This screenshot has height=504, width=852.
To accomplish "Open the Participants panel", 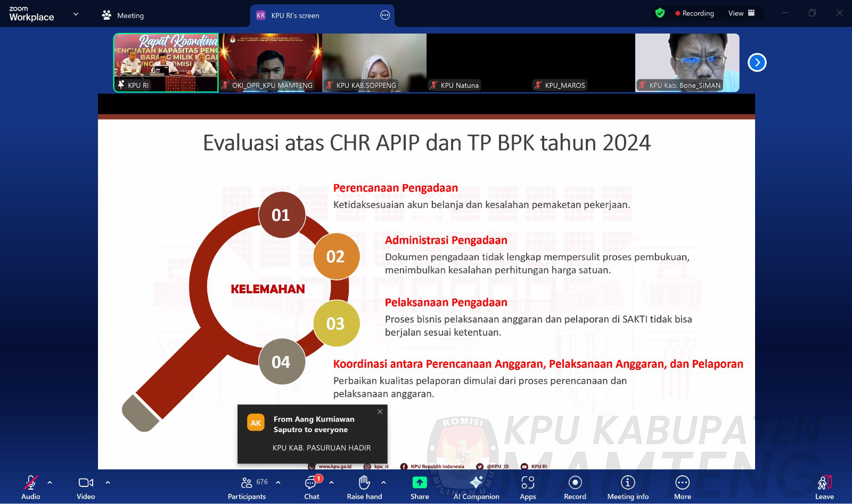I will click(247, 488).
